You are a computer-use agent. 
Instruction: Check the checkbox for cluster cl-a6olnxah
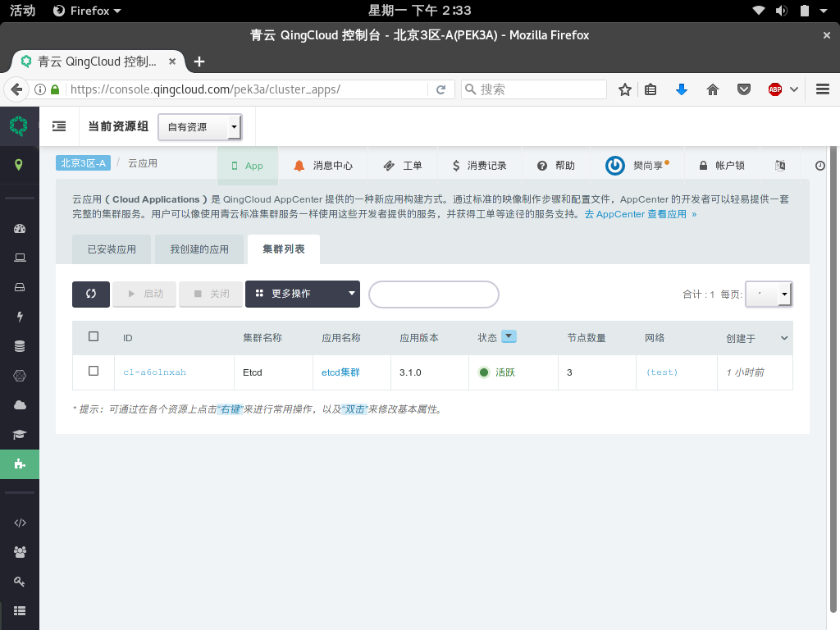pyautogui.click(x=93, y=372)
